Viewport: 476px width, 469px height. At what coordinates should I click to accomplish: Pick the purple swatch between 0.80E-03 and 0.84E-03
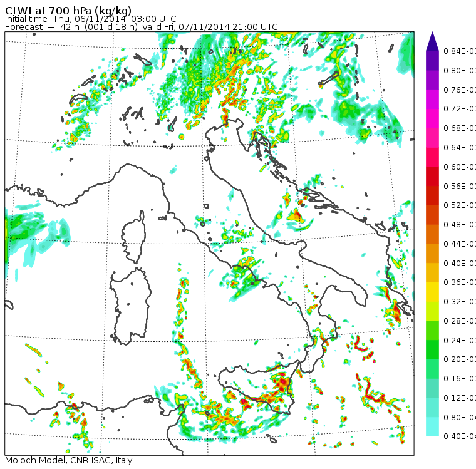tap(432, 61)
